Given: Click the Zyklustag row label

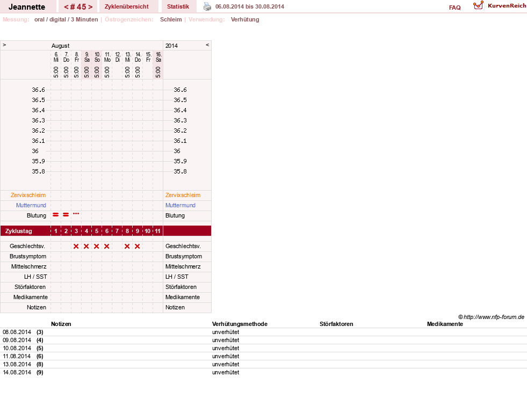Looking at the screenshot, I should point(18,231).
